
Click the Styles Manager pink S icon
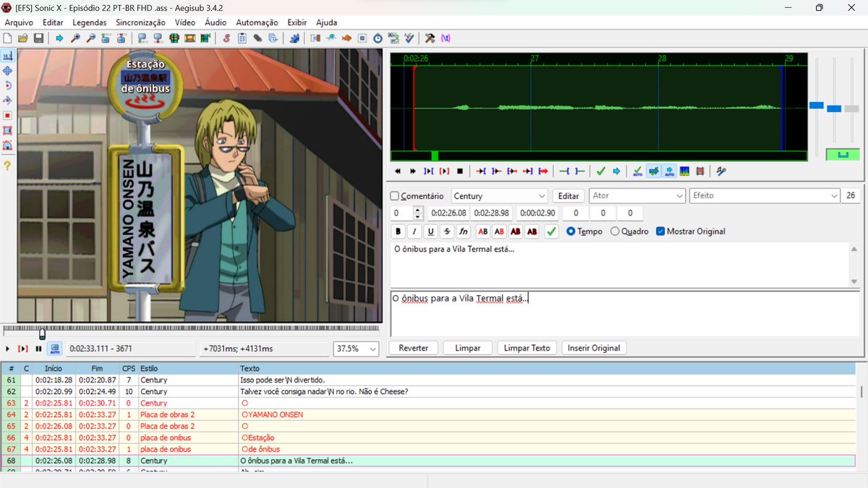tap(226, 38)
